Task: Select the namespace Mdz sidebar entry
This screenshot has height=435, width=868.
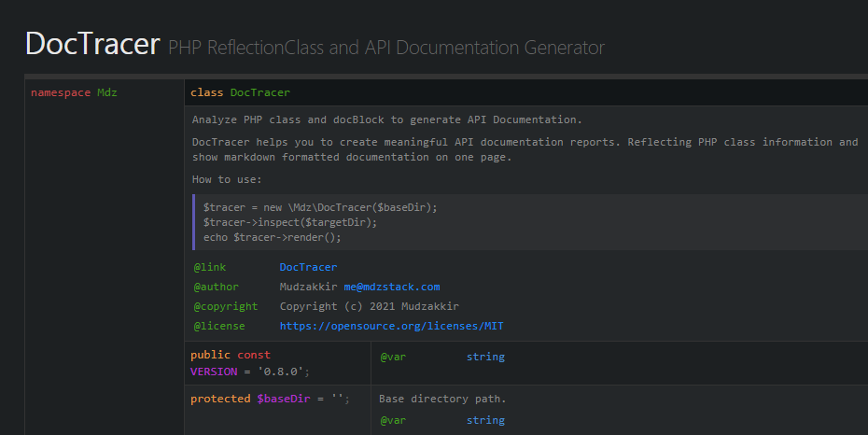Action: point(74,92)
